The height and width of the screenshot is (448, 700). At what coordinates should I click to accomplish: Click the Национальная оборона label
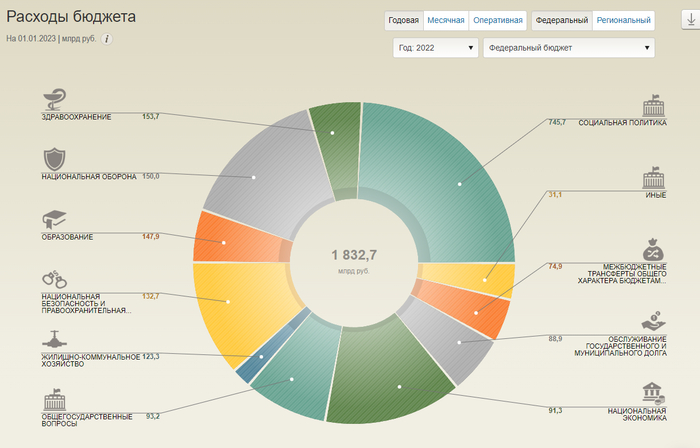pyautogui.click(x=89, y=177)
